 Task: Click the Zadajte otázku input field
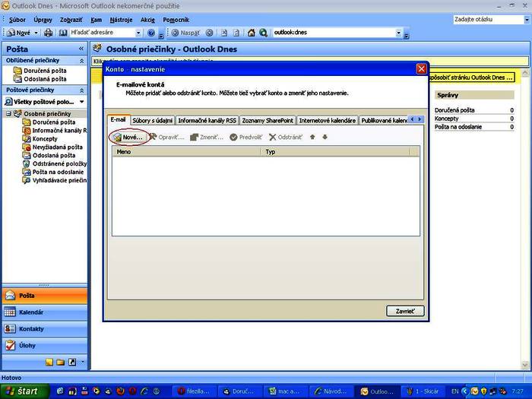point(488,20)
